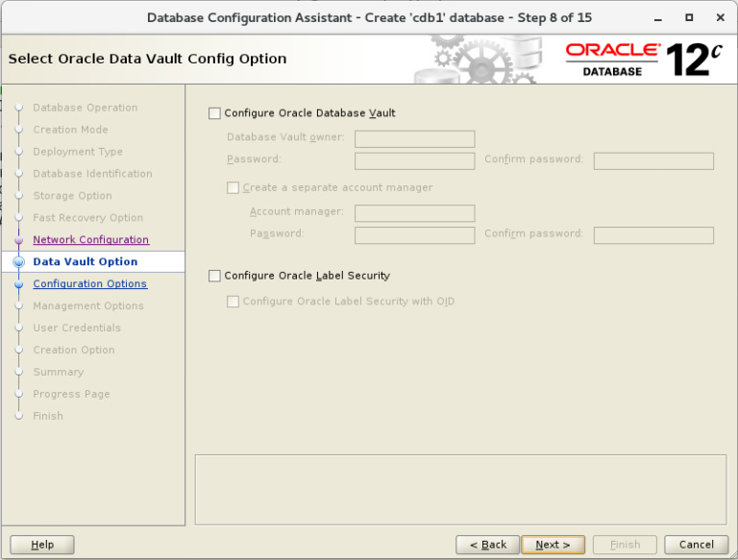Click the Next button
The width and height of the screenshot is (738, 560).
pos(553,545)
